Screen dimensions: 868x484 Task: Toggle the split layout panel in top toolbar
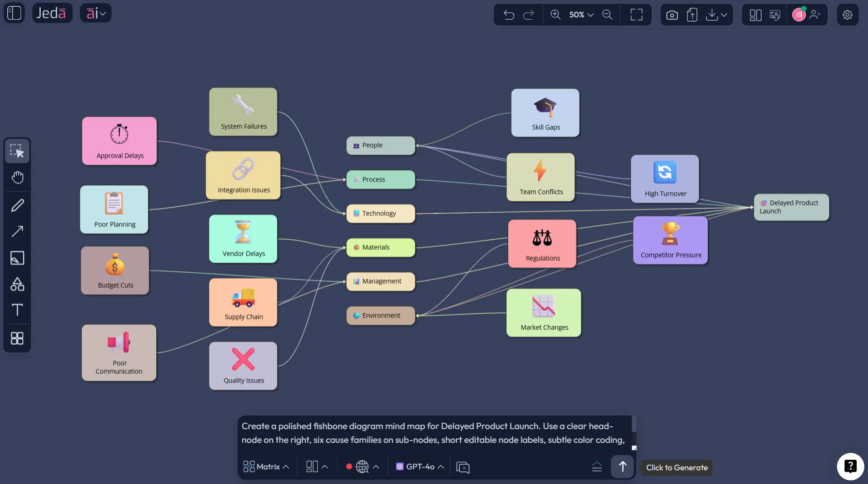[x=756, y=15]
